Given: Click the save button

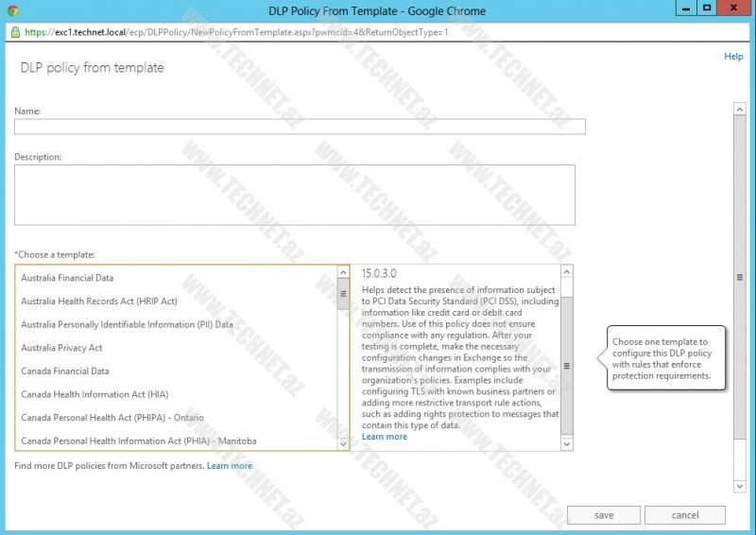Looking at the screenshot, I should pos(604,515).
